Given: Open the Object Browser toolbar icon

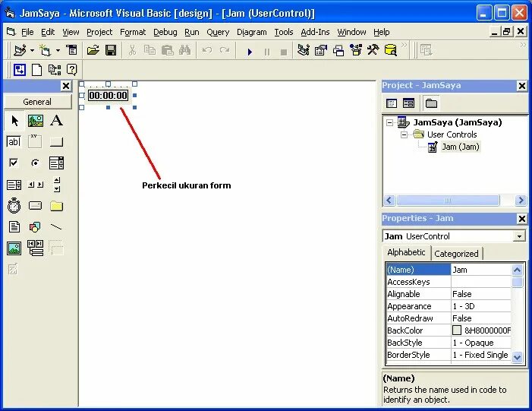Looking at the screenshot, I should click(356, 51).
